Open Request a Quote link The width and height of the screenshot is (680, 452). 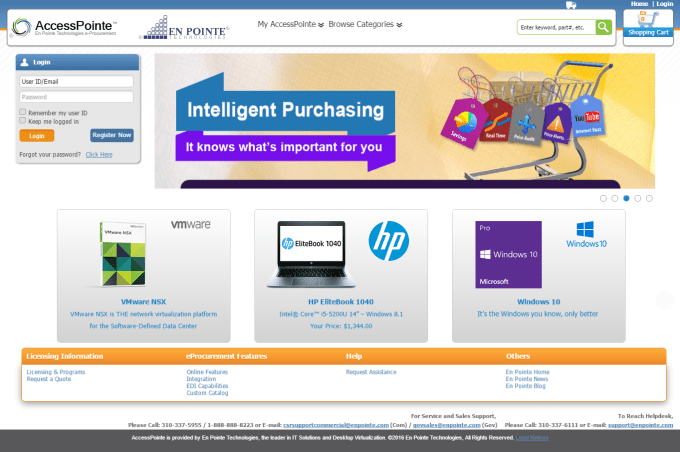click(49, 379)
